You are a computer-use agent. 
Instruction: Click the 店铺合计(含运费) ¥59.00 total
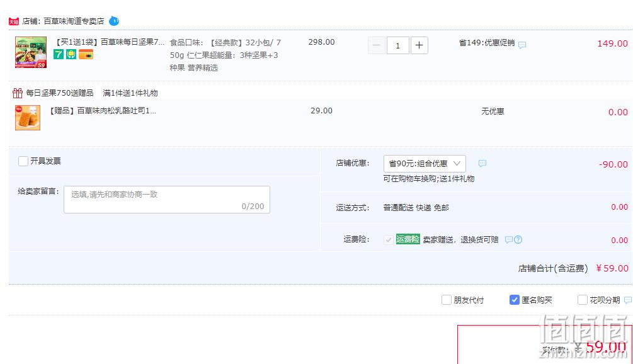click(573, 268)
